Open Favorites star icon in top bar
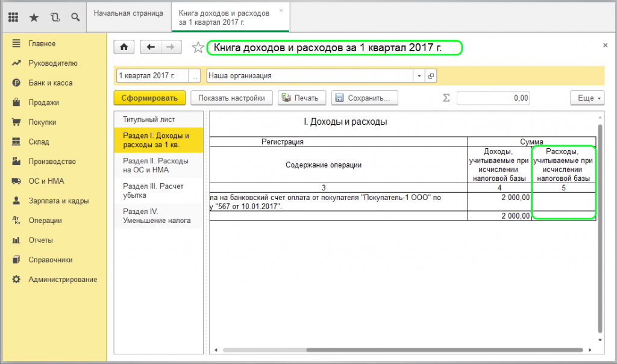 34,17
